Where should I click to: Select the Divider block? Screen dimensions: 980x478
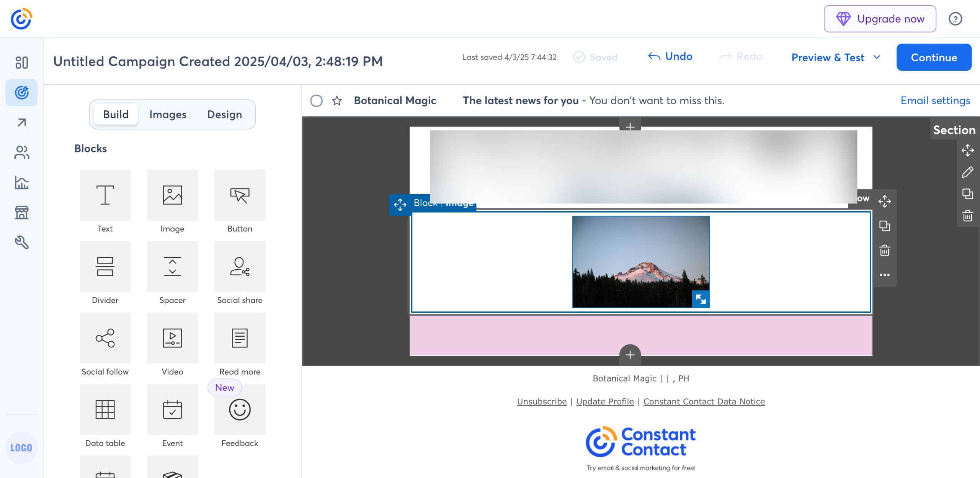105,273
